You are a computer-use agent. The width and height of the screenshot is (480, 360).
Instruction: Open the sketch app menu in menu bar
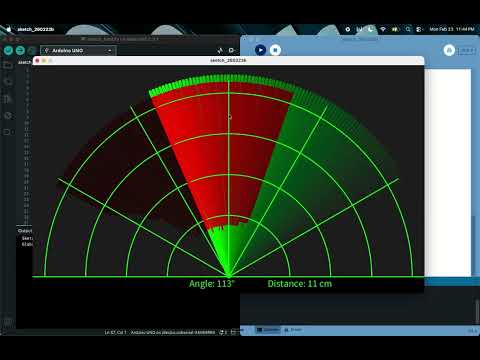click(36, 29)
